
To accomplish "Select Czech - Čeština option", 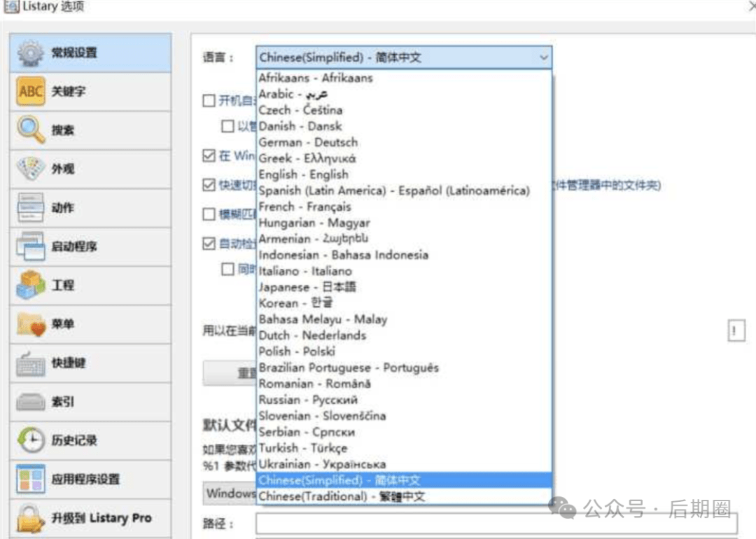I will point(404,111).
